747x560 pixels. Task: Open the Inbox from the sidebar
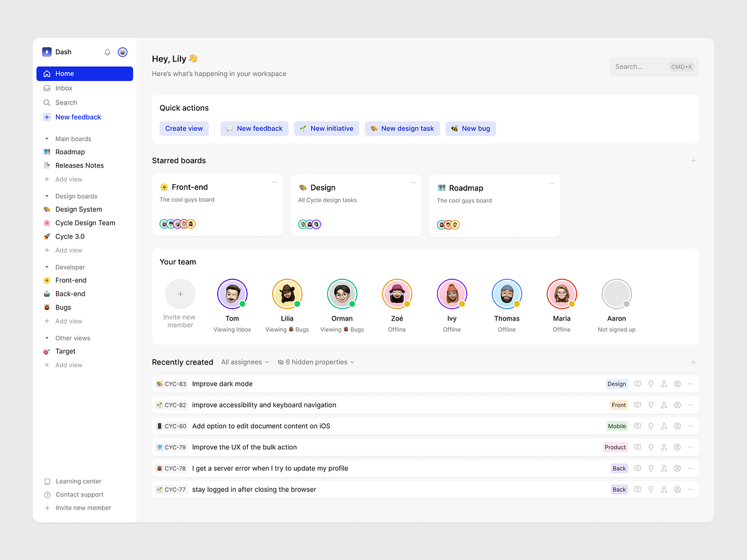pos(63,88)
